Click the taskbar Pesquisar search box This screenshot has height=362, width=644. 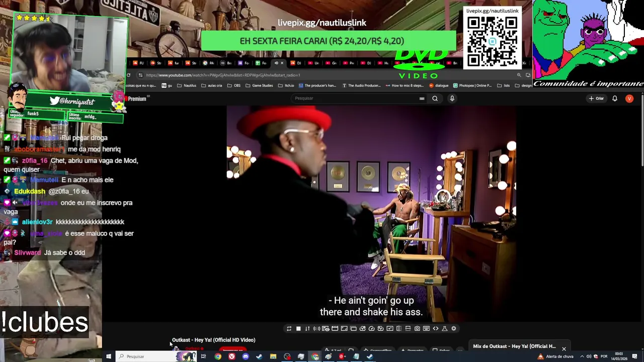point(156,356)
